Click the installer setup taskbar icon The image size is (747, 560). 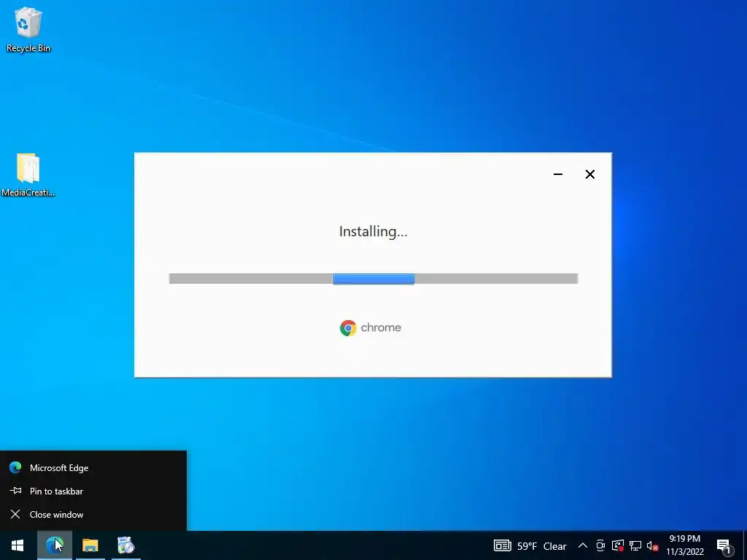125,545
